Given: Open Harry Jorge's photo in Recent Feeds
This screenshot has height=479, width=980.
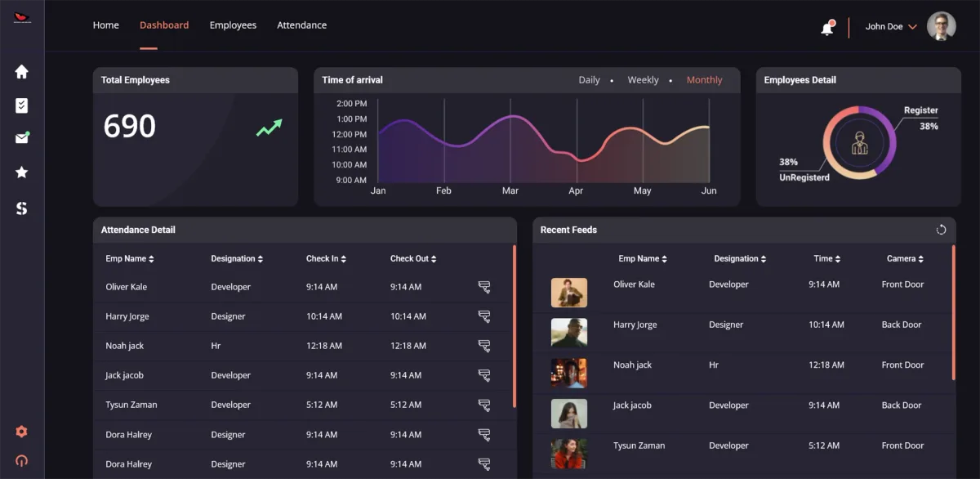Looking at the screenshot, I should coord(569,333).
